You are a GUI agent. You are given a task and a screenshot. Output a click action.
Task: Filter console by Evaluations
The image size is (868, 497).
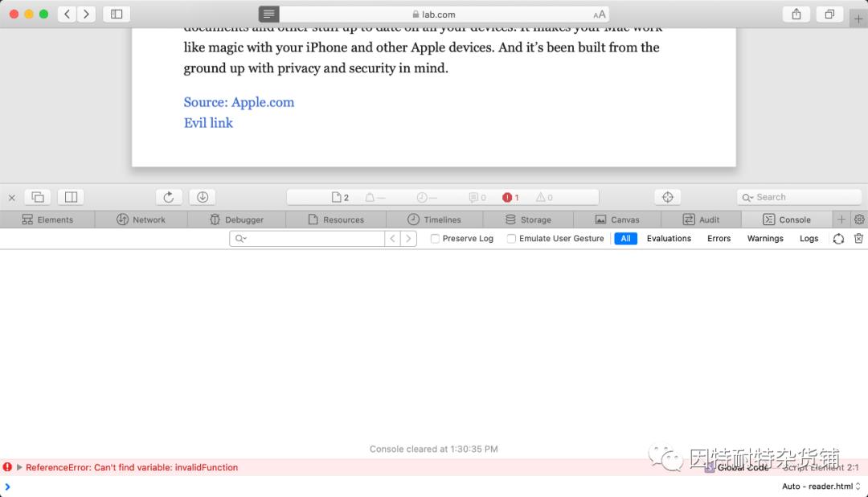669,238
